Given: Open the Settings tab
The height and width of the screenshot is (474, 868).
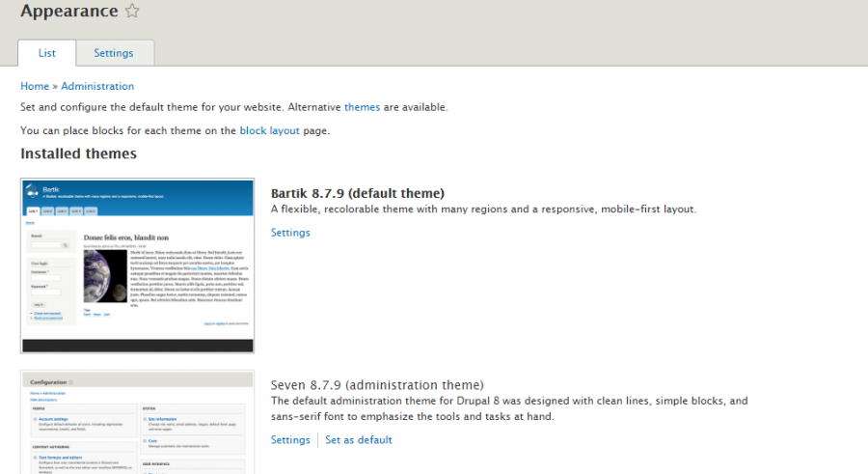Looking at the screenshot, I should (114, 53).
